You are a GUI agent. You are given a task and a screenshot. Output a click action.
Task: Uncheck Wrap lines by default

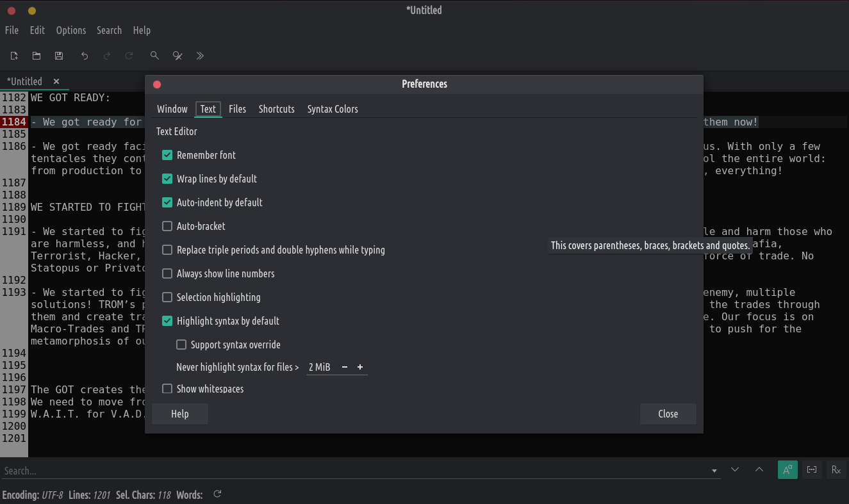coord(167,179)
